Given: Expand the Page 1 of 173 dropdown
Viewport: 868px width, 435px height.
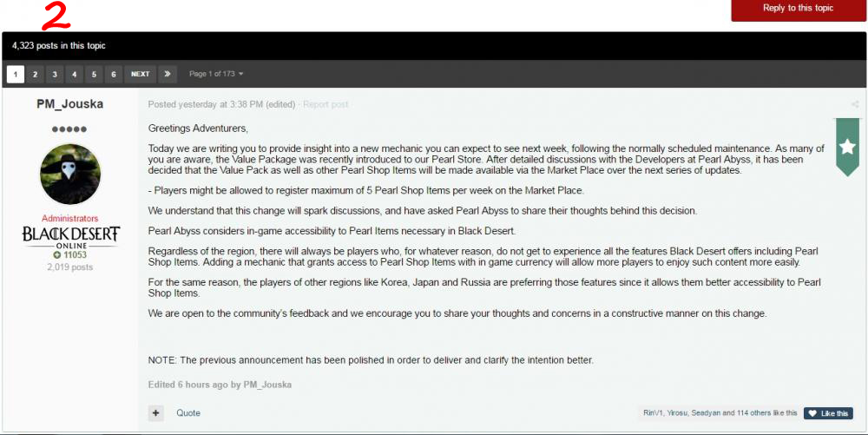Looking at the screenshot, I should pos(216,74).
